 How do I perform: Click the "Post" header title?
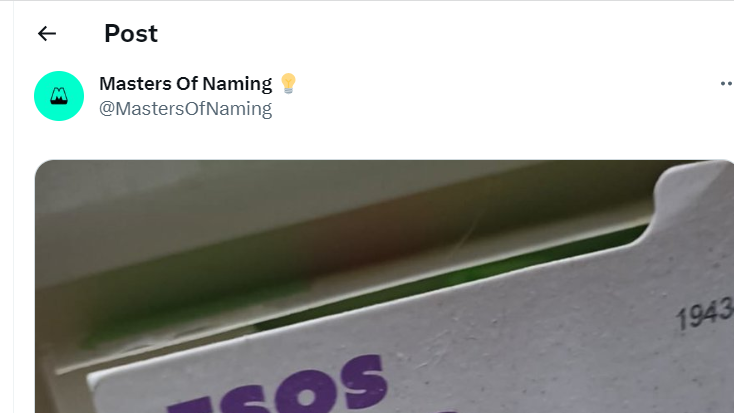pyautogui.click(x=131, y=34)
